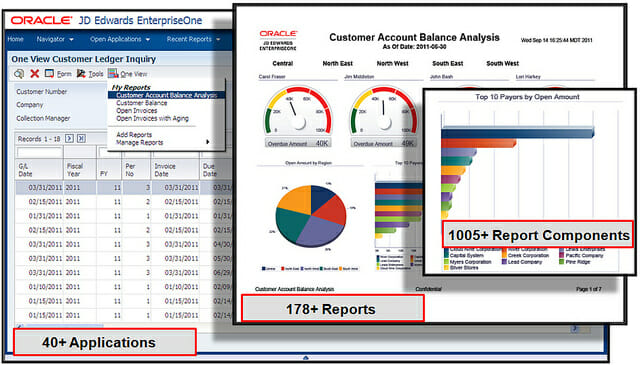Image resolution: width=640 pixels, height=365 pixels.
Task: Click the South East region heading
Action: click(447, 64)
